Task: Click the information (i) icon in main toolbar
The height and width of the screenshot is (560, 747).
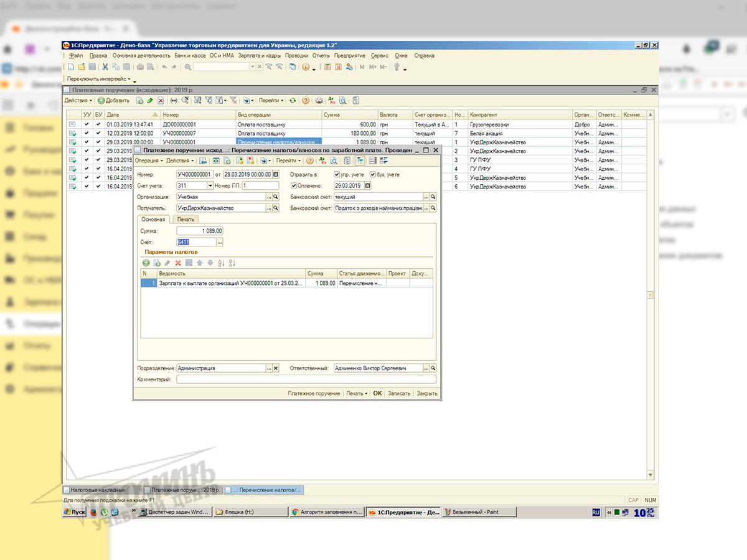Action: pos(305,67)
